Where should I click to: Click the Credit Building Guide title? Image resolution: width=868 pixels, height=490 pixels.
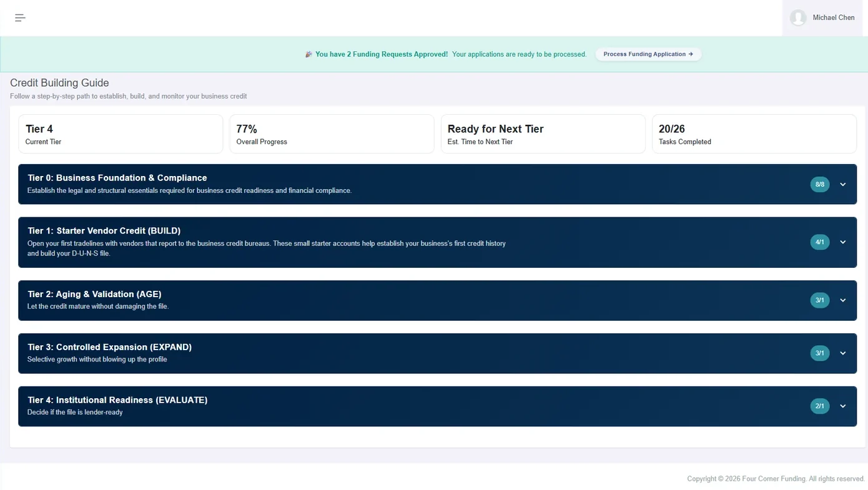(59, 83)
